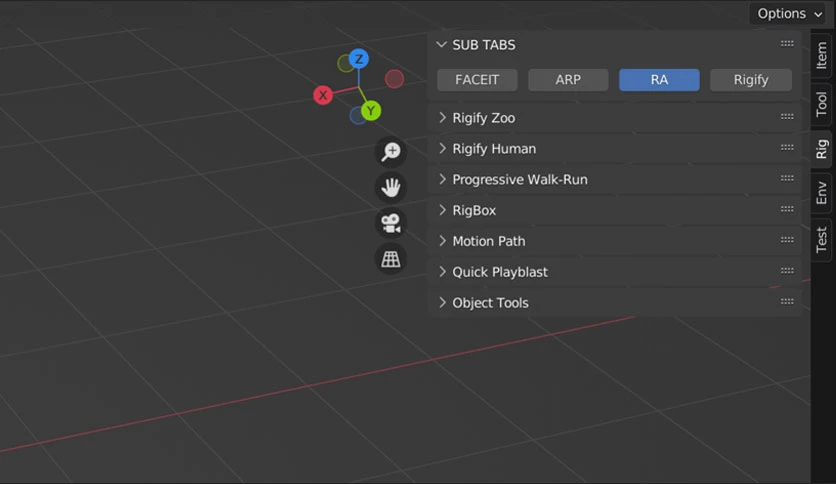The image size is (836, 484).
Task: Expand the RigBox panel
Action: click(x=442, y=210)
